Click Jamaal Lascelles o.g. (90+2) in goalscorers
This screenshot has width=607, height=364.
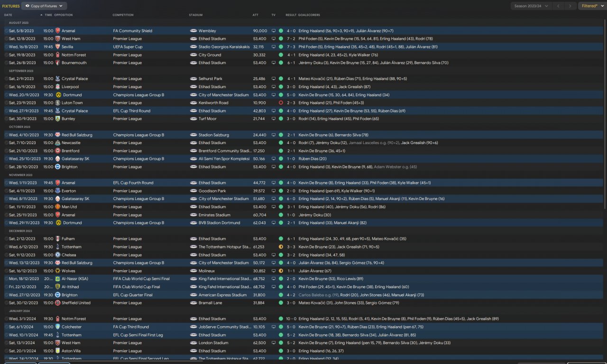(x=373, y=143)
